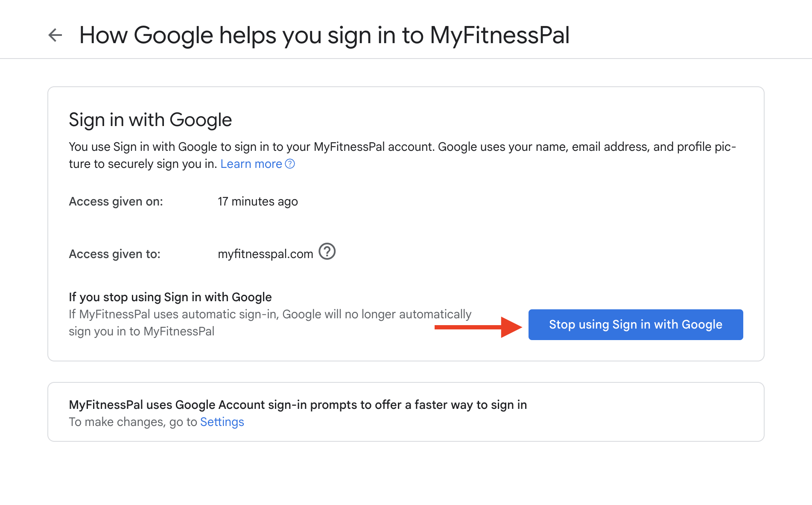
Task: Select the 17 minutes ago text
Action: tap(258, 202)
